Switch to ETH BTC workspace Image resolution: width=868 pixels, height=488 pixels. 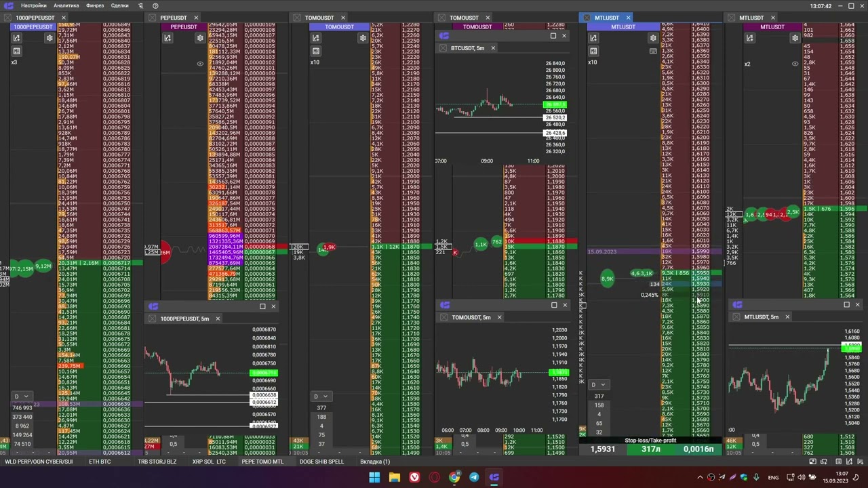(100, 462)
